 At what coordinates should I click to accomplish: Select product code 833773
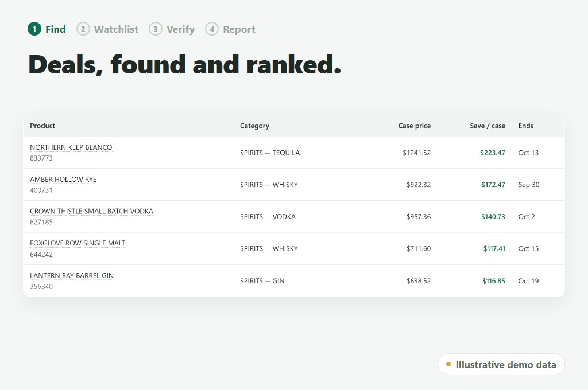[x=41, y=158]
